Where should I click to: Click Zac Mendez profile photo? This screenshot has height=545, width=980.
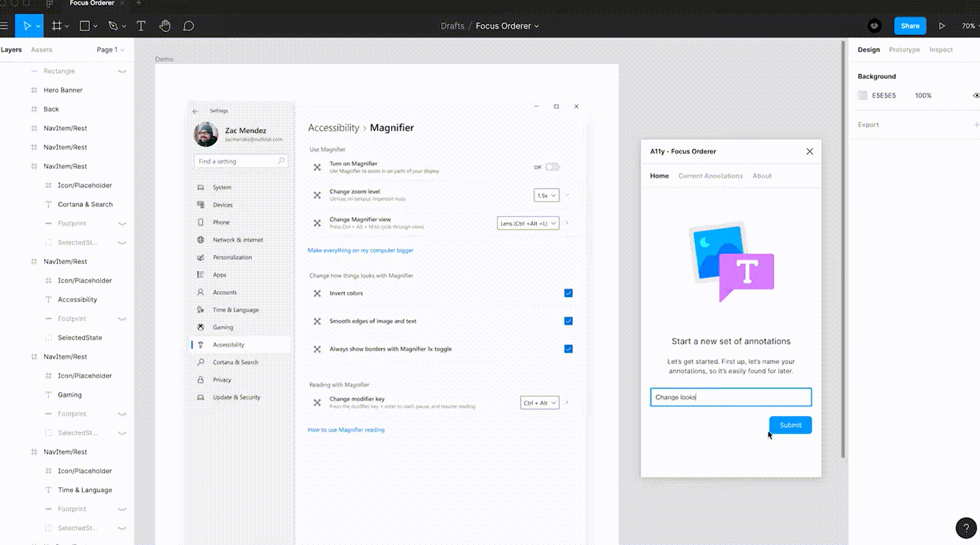tap(206, 134)
